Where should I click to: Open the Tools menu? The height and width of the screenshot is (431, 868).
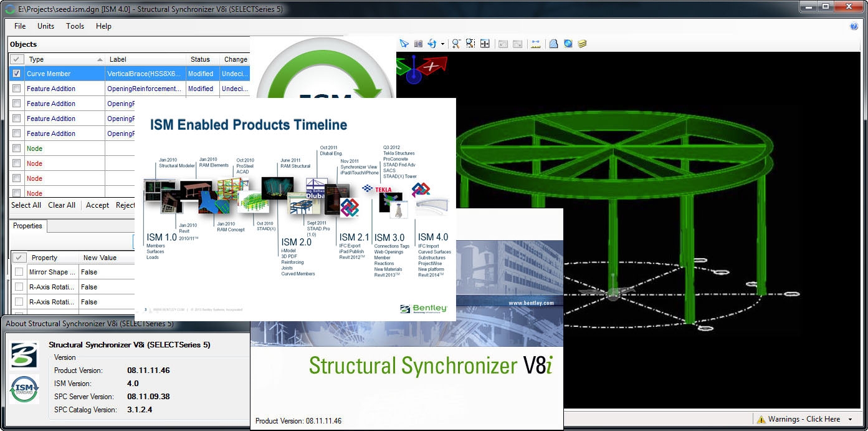(x=75, y=26)
